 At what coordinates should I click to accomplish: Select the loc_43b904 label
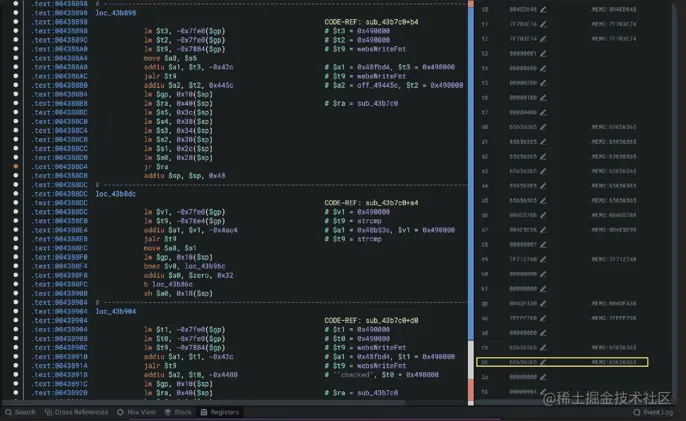pyautogui.click(x=116, y=311)
